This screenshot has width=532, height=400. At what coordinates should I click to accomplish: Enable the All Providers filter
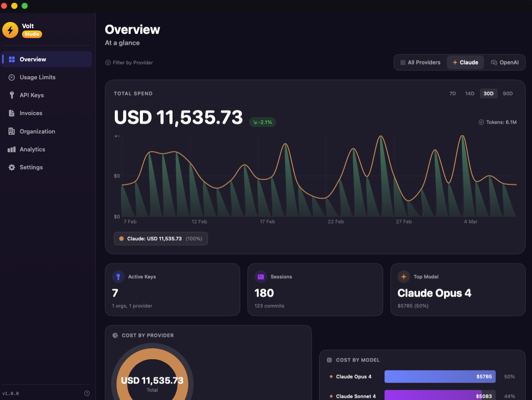click(x=420, y=62)
